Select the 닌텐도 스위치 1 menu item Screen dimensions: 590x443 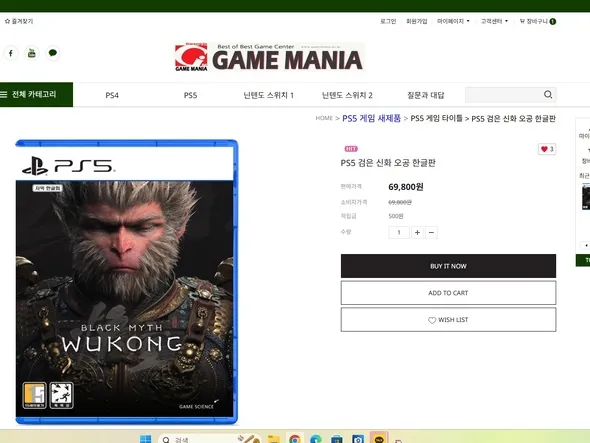(268, 95)
